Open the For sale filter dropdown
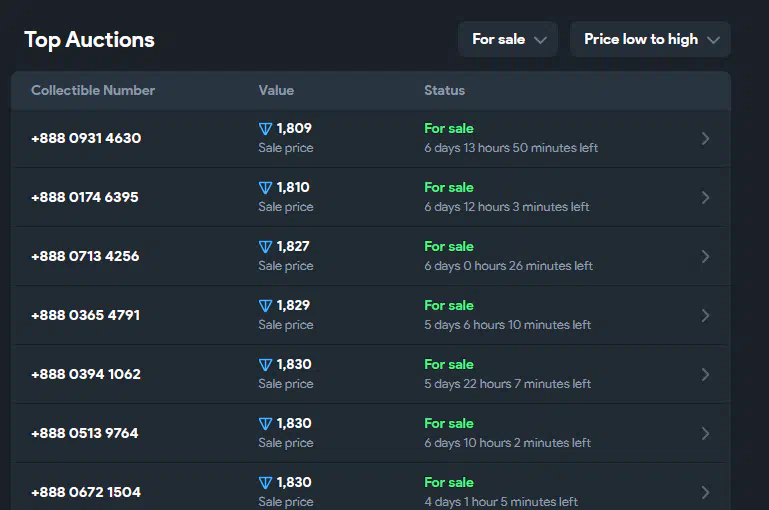The image size is (769, 510). tap(508, 40)
